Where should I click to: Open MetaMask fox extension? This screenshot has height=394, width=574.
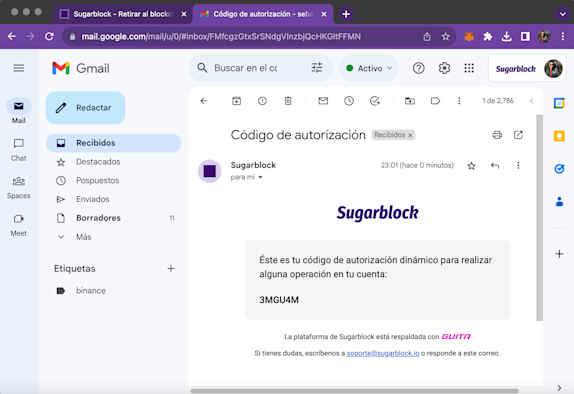click(469, 36)
